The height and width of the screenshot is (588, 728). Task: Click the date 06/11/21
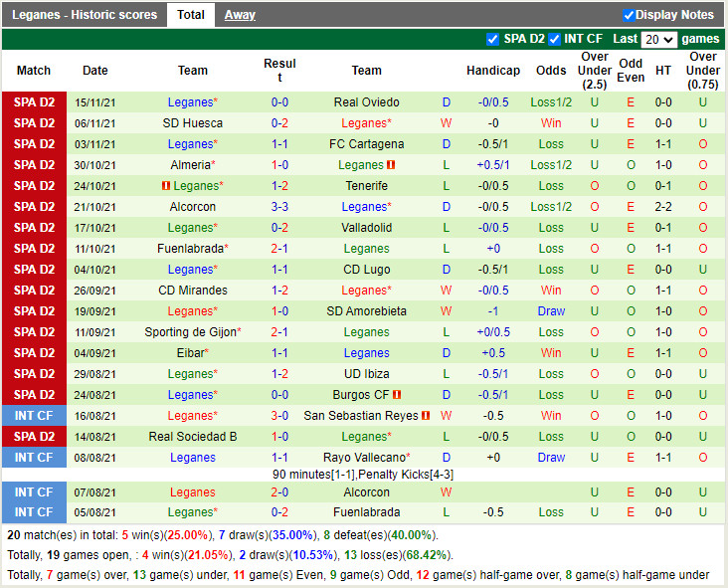click(x=94, y=123)
